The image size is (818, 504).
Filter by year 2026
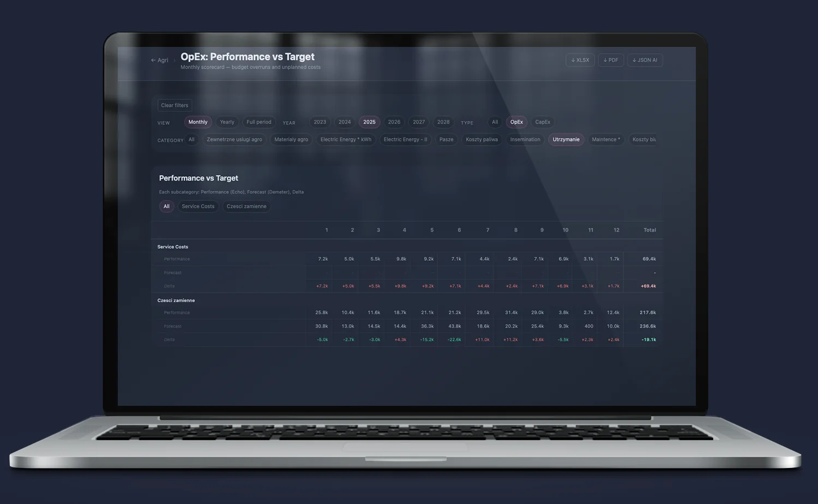[x=394, y=122]
